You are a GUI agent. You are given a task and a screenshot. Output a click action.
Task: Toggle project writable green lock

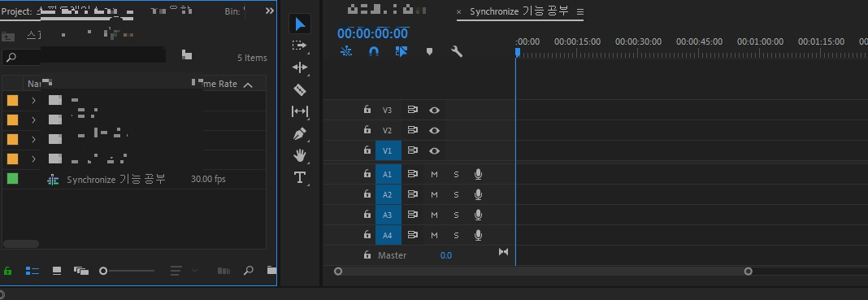[8, 271]
